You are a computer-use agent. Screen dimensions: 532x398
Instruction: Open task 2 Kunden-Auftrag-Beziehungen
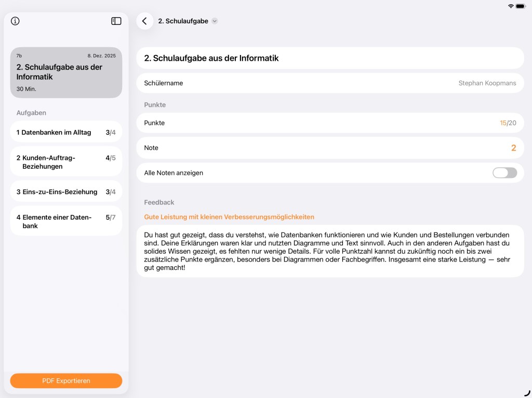coord(66,162)
